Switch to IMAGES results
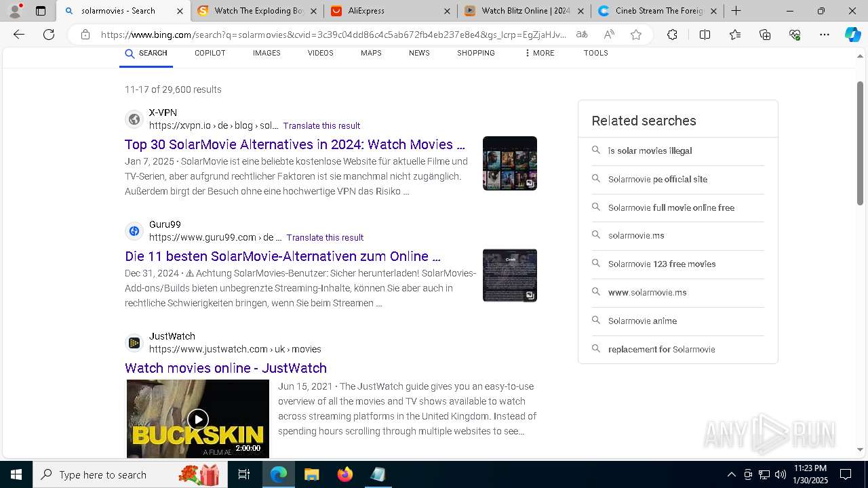Viewport: 868px width, 488px height. click(x=267, y=53)
